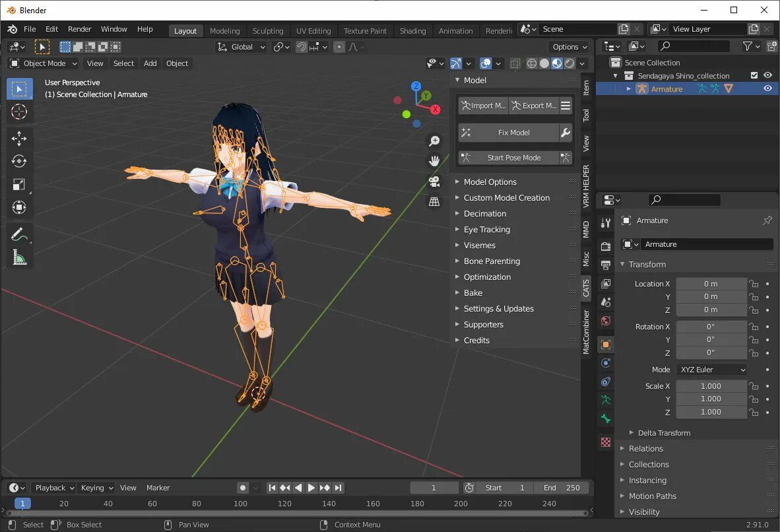Open the Options dropdown
This screenshot has height=532, width=780.
click(569, 47)
